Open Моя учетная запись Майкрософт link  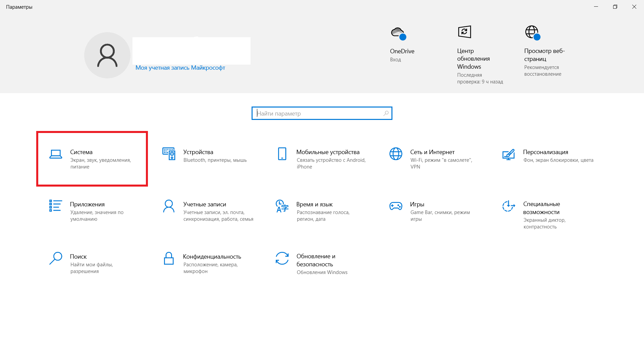[180, 68]
